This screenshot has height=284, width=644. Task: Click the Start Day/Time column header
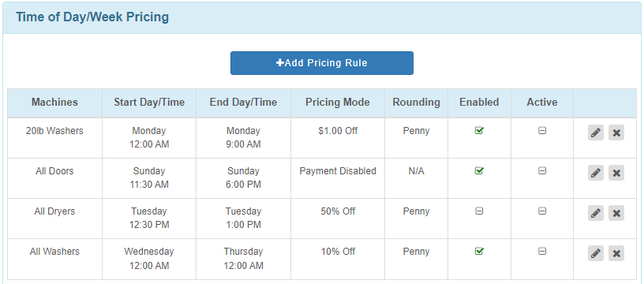(x=149, y=103)
